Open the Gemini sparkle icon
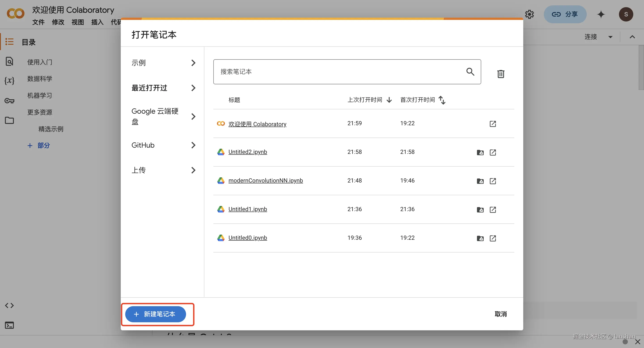Screen dimensions: 644x348 coord(601,14)
